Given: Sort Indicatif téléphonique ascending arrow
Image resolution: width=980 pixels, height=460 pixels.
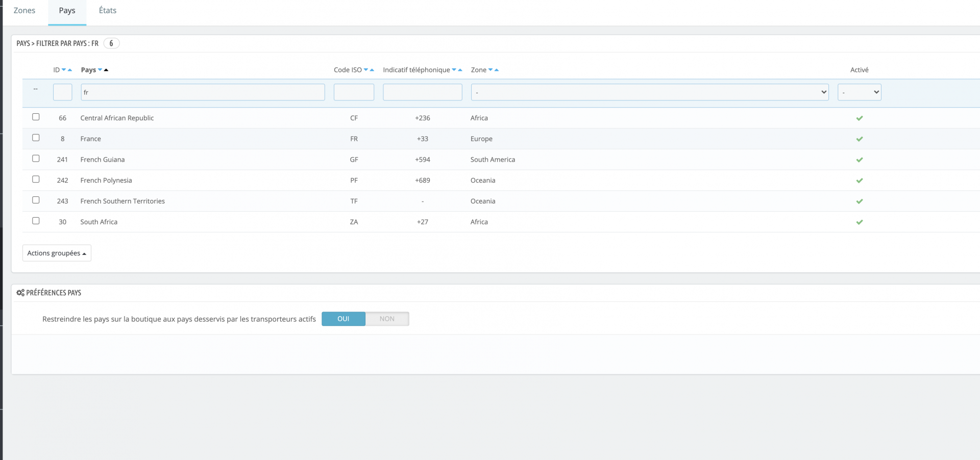Looking at the screenshot, I should point(460,70).
